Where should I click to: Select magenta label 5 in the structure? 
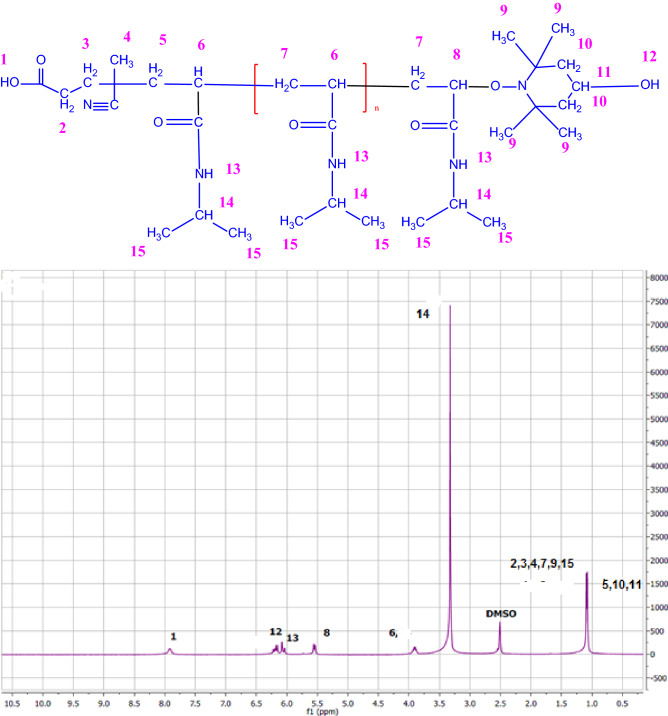pyautogui.click(x=163, y=40)
